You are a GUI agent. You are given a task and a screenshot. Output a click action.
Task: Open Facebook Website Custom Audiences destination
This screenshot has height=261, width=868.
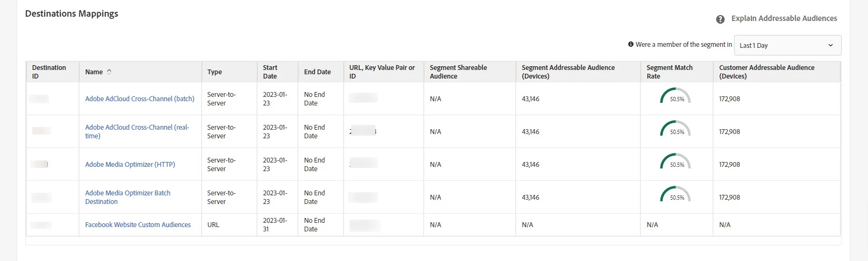click(x=138, y=225)
